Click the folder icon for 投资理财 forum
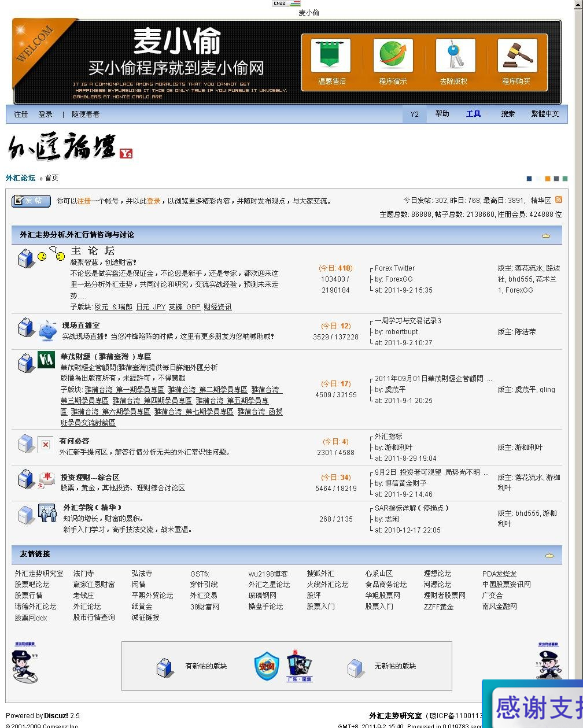 coord(25,478)
